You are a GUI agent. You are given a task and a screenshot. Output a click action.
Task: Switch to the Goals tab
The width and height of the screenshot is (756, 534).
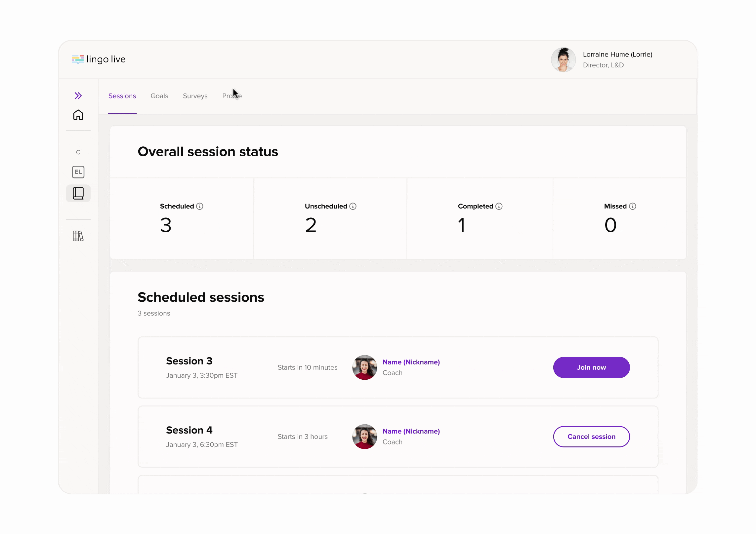click(x=159, y=96)
